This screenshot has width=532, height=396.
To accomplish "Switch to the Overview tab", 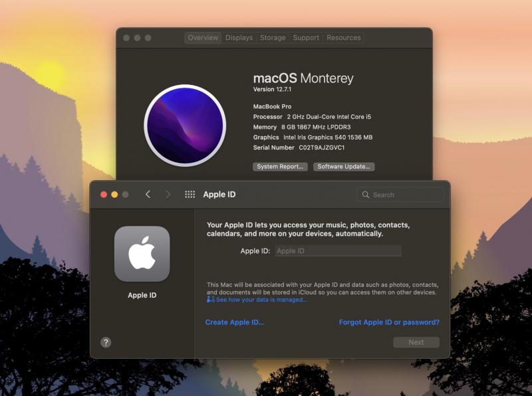I will point(203,38).
